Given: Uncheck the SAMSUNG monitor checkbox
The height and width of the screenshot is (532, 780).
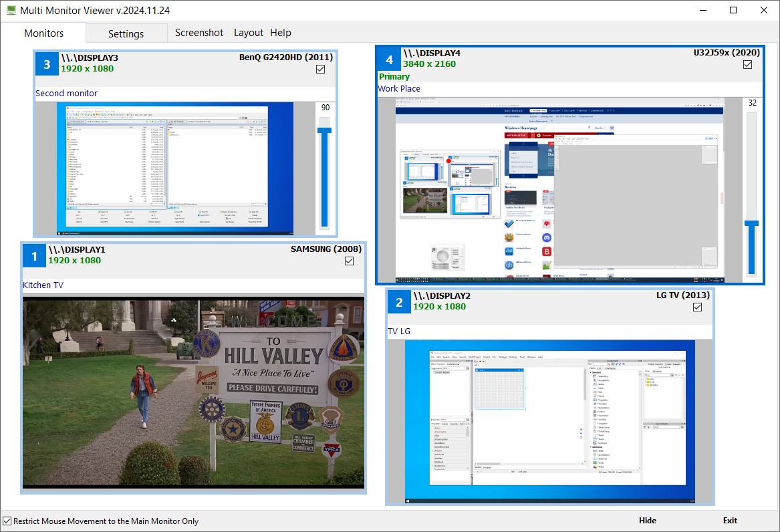Looking at the screenshot, I should tap(349, 261).
